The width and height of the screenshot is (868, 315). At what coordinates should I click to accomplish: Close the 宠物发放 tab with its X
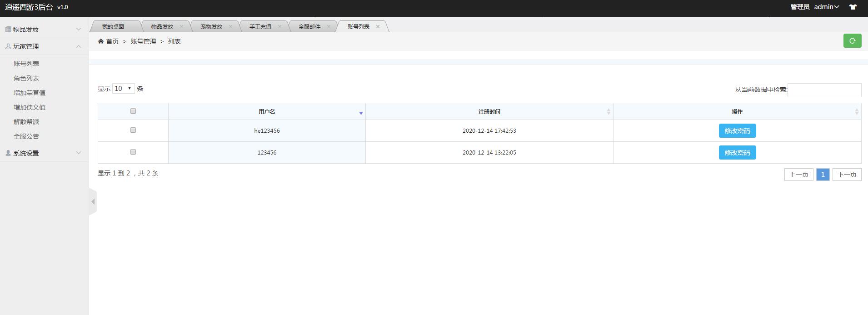pos(230,26)
